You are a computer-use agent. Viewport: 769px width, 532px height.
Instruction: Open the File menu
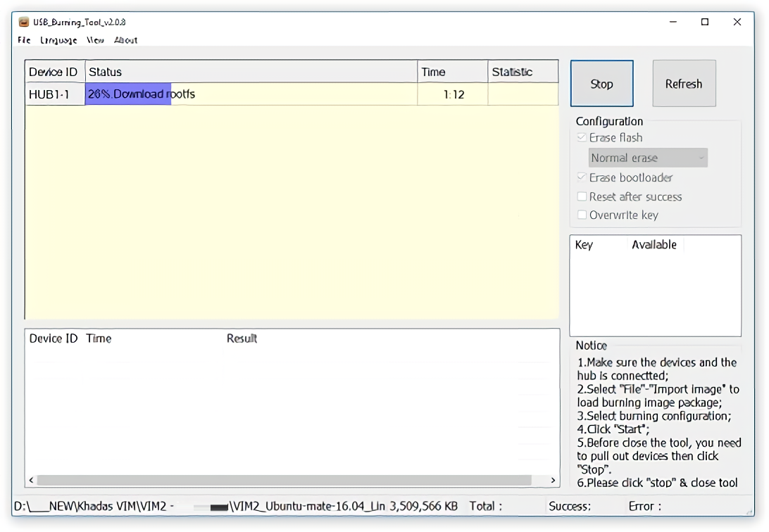(24, 40)
